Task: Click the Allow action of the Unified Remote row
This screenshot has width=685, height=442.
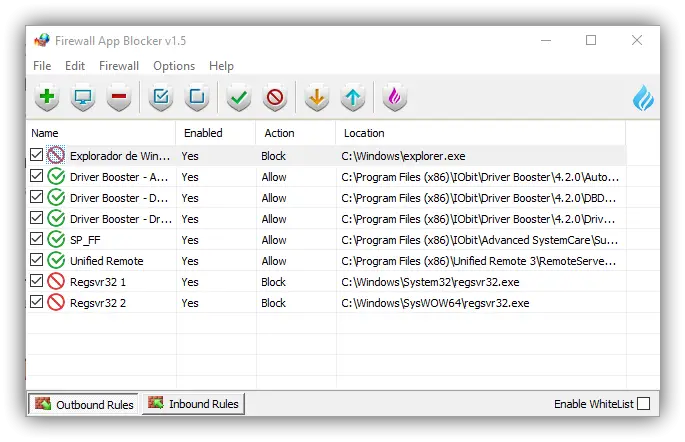Action: click(274, 261)
